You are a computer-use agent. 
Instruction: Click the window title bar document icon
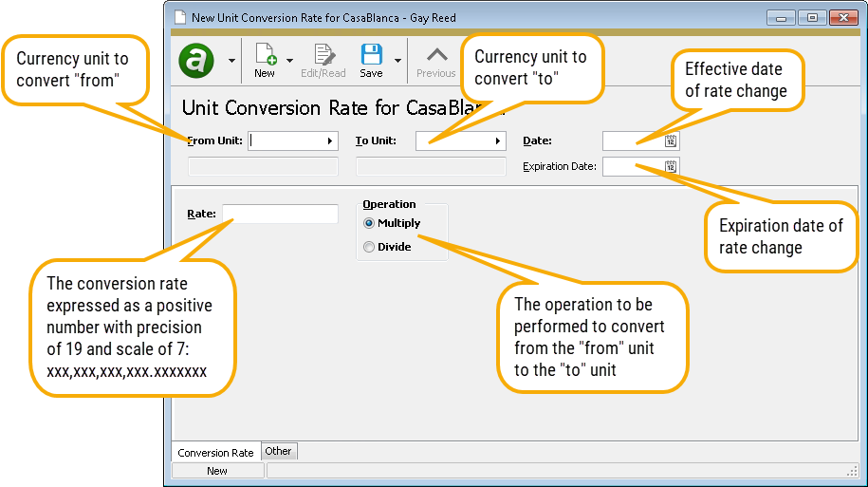179,16
